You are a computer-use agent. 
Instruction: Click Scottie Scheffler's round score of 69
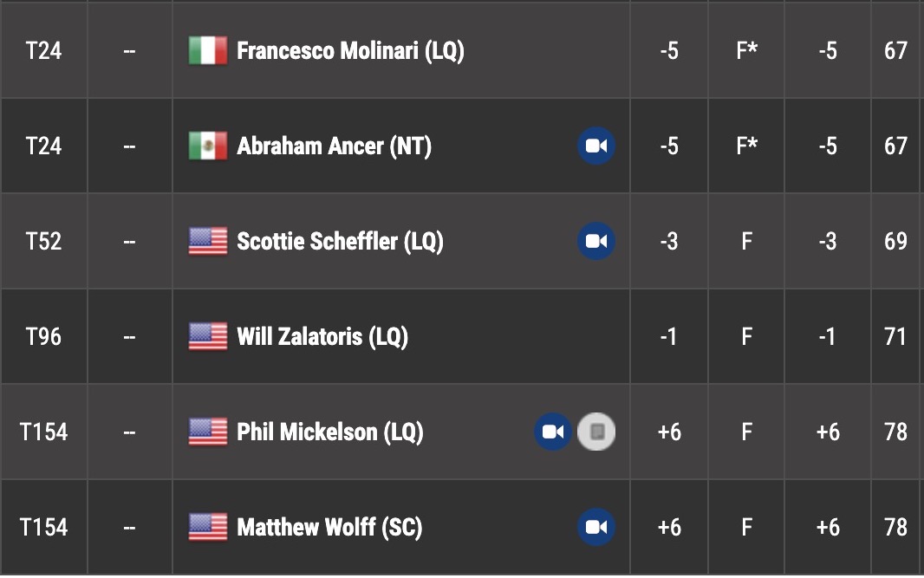[895, 241]
